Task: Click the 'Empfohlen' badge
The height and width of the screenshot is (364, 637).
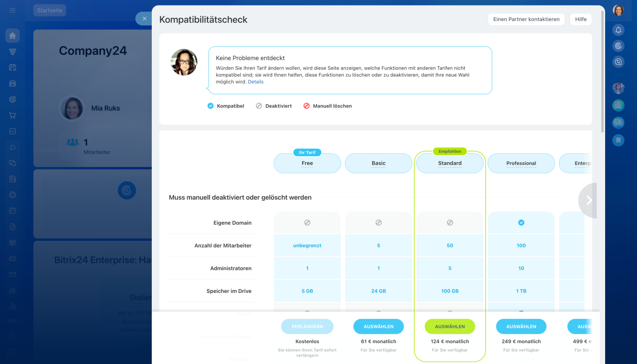Action: (x=450, y=151)
